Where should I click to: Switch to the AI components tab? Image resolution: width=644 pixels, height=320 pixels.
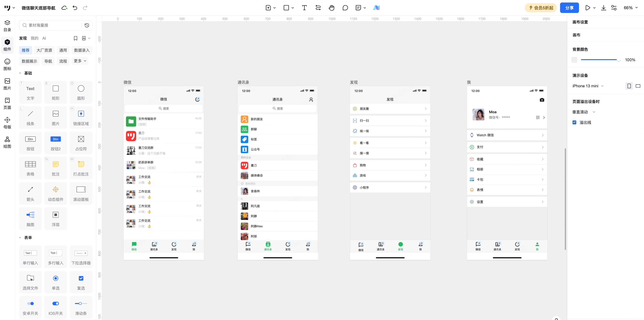44,38
